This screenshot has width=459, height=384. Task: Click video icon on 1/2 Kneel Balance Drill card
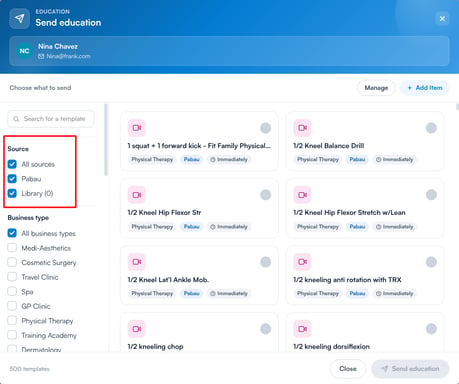coord(302,128)
